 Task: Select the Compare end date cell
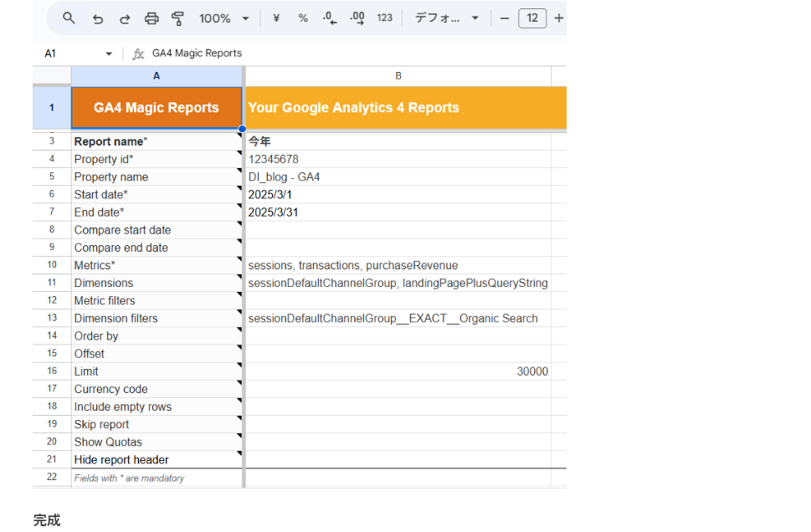tap(157, 248)
